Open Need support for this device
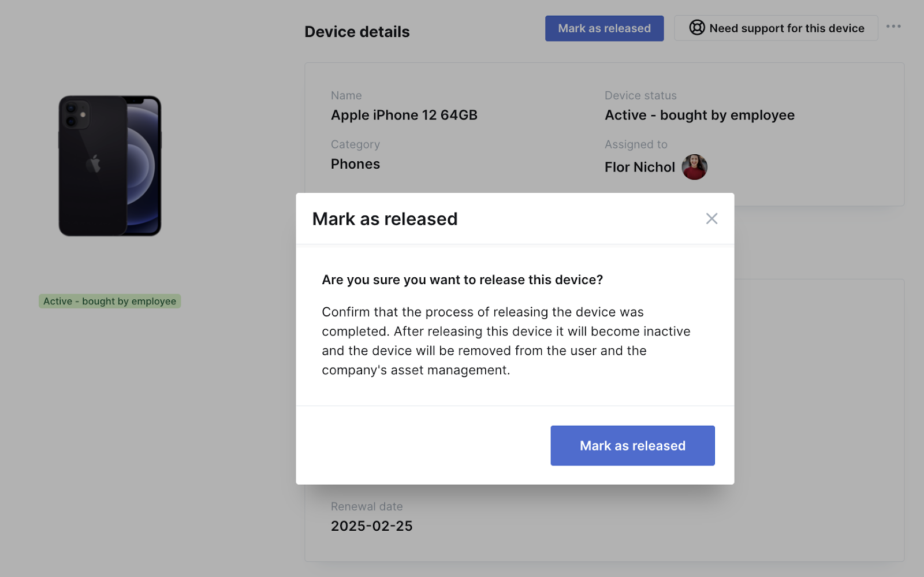This screenshot has height=577, width=924. (776, 28)
